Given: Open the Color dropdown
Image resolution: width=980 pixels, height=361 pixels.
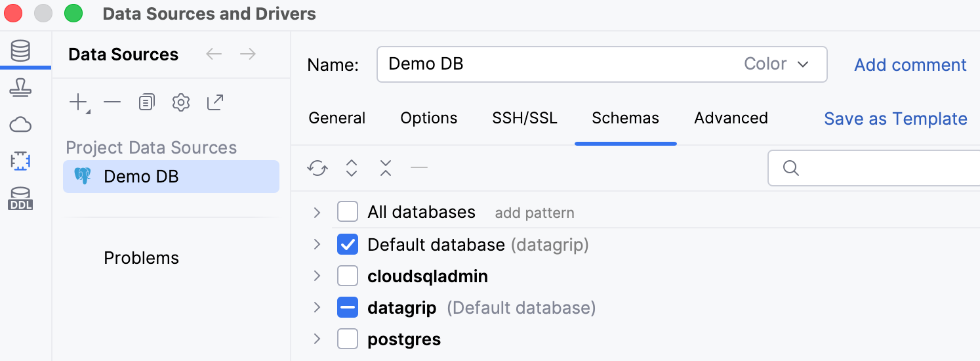Looking at the screenshot, I should click(x=777, y=64).
